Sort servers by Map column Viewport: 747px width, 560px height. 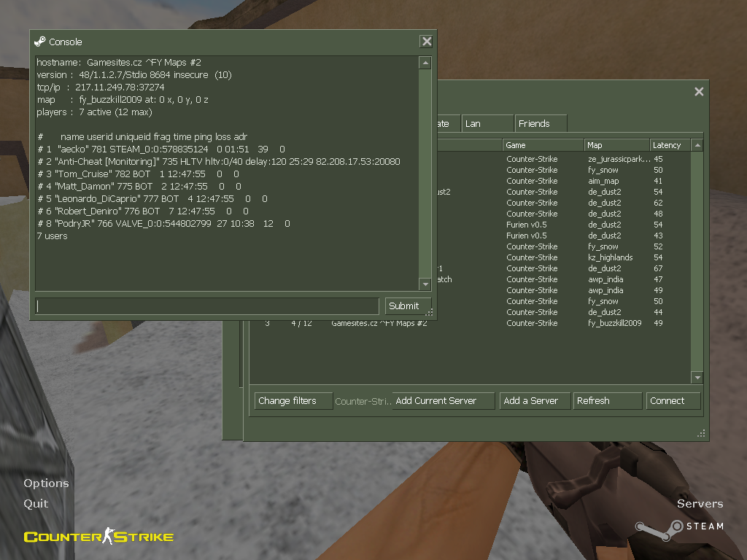point(617,145)
